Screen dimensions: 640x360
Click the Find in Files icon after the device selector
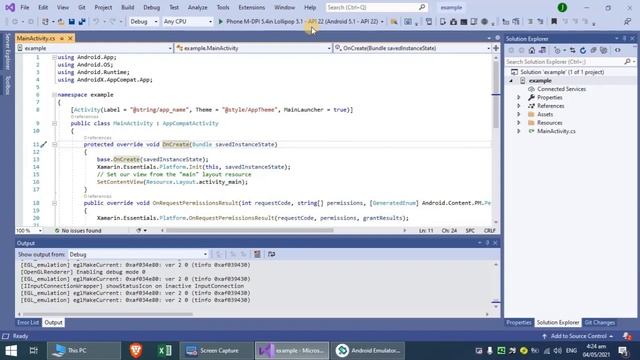tap(394, 22)
